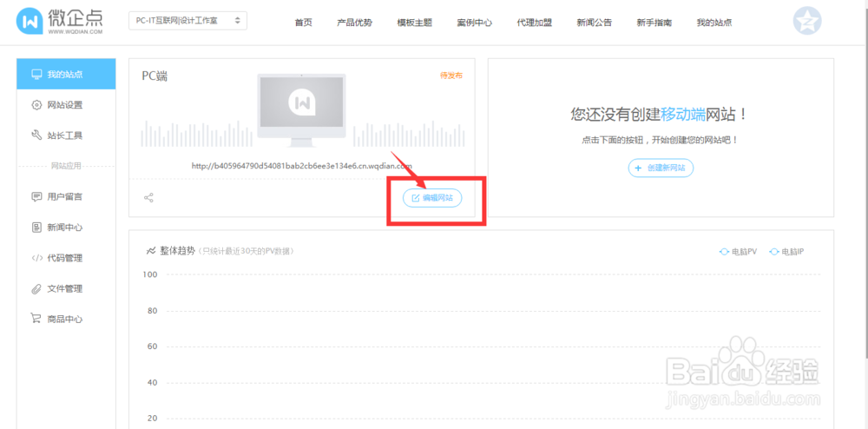868x429 pixels.
Task: Click the trend icon beside 整体趋势
Action: click(x=150, y=251)
